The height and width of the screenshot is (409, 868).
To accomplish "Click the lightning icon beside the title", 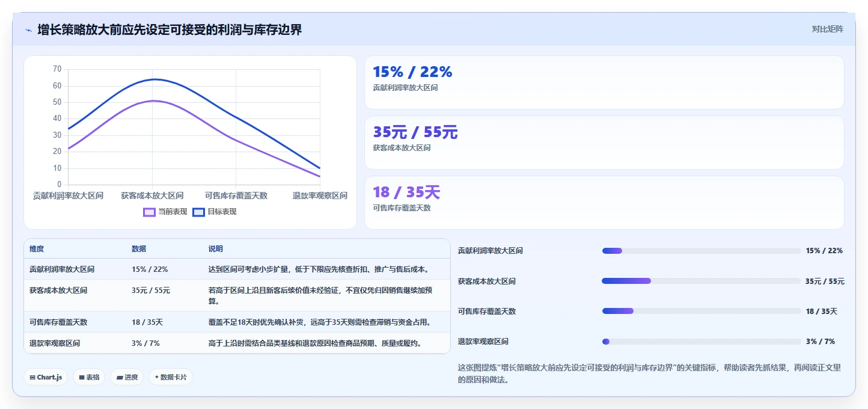I will tap(28, 30).
